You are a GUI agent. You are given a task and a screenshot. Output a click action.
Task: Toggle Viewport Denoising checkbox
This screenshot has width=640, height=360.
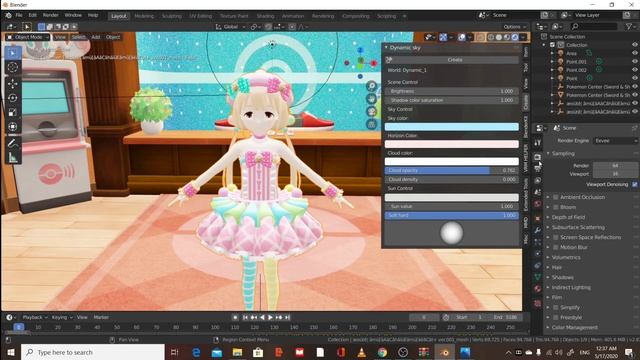pyautogui.click(x=635, y=184)
